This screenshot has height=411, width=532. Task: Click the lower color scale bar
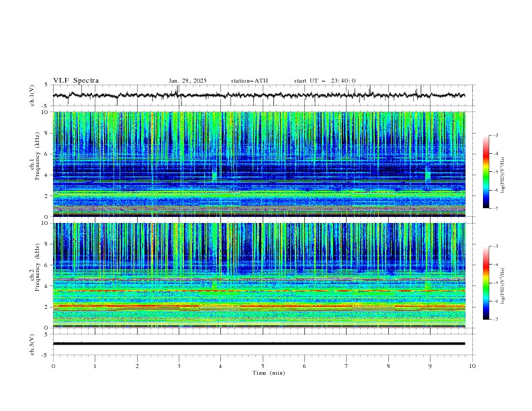pyautogui.click(x=486, y=283)
